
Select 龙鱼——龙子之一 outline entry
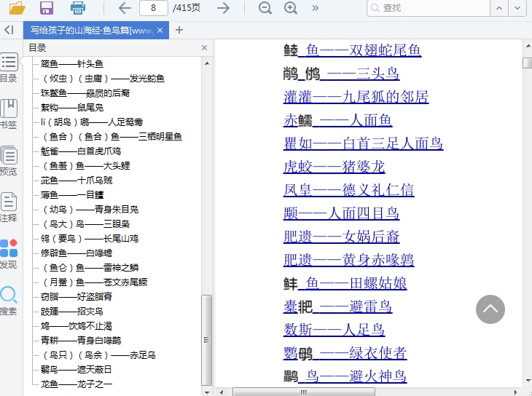77,384
